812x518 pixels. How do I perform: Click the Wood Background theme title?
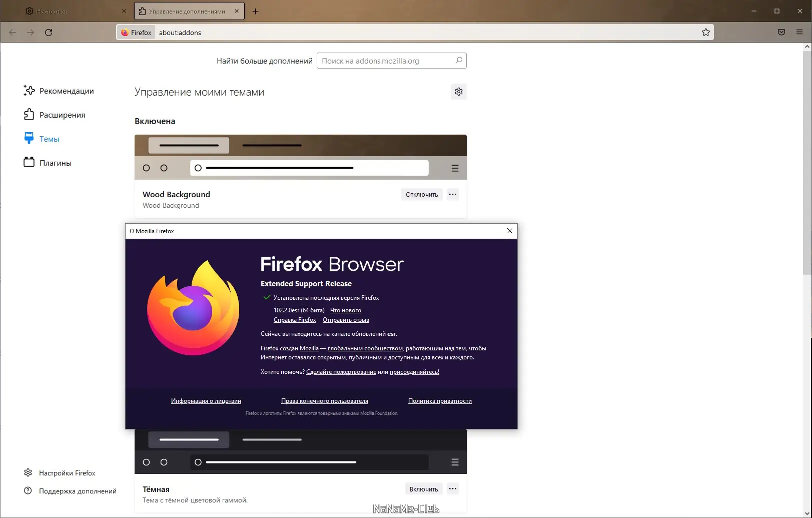pyautogui.click(x=176, y=194)
